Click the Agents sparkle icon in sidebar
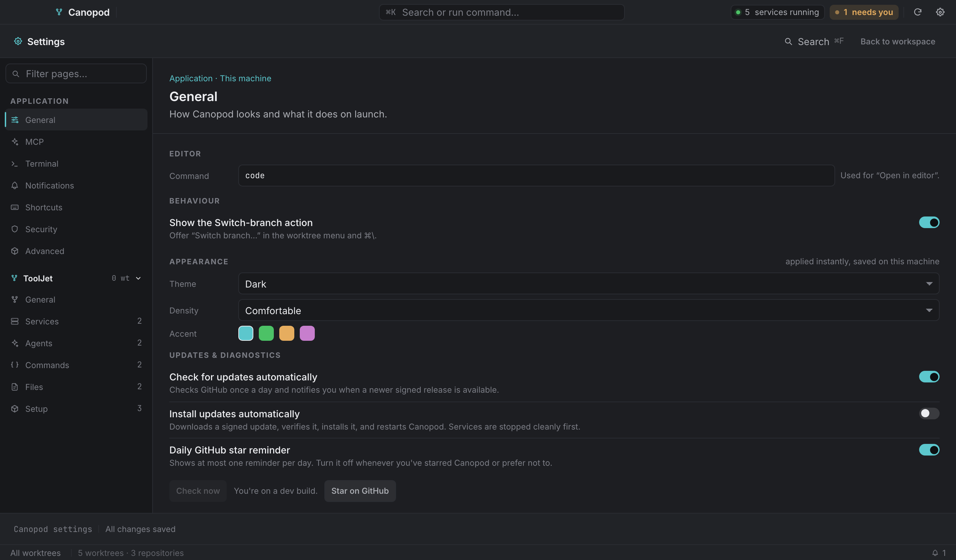 [x=15, y=343]
